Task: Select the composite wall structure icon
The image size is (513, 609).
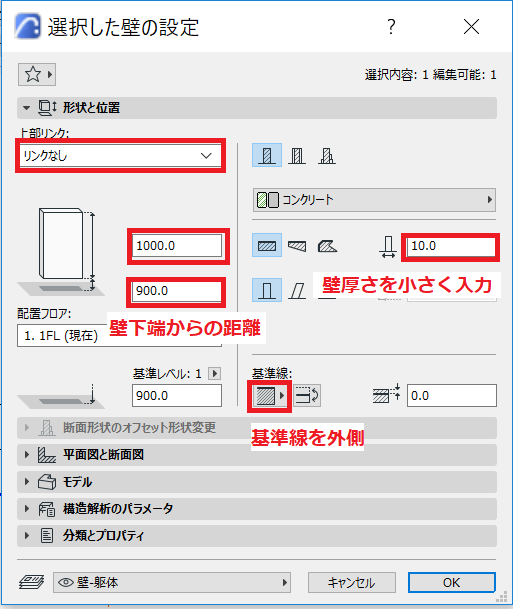Action: pyautogui.click(x=297, y=155)
